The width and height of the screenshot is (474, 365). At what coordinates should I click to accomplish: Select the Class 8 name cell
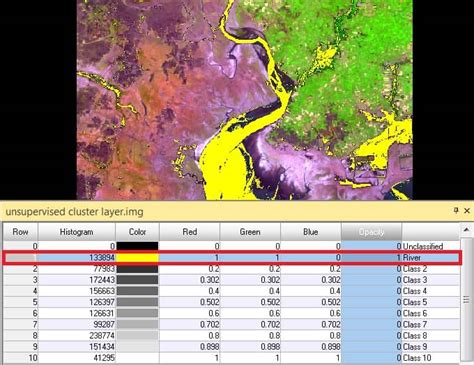[x=431, y=335]
